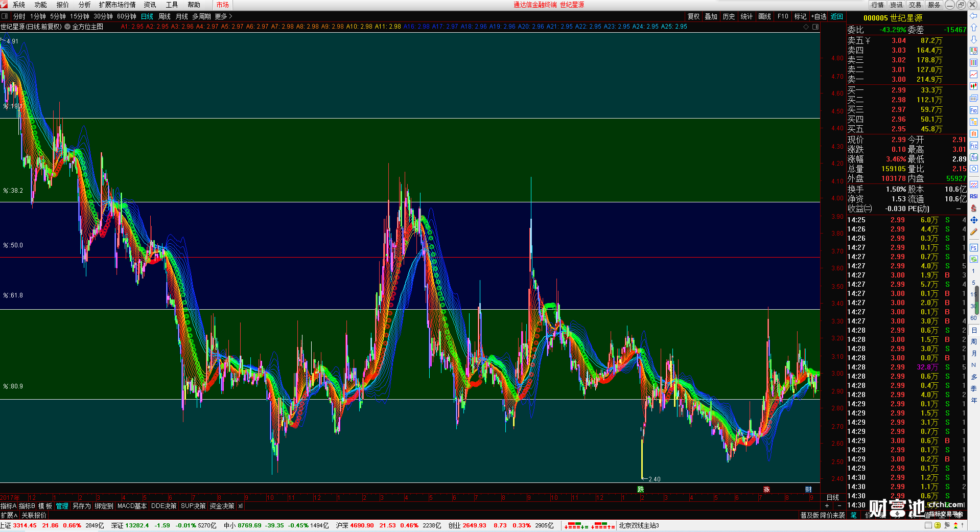Open the 日线 period selector below price axis
980x532 pixels.
pyautogui.click(x=833, y=497)
